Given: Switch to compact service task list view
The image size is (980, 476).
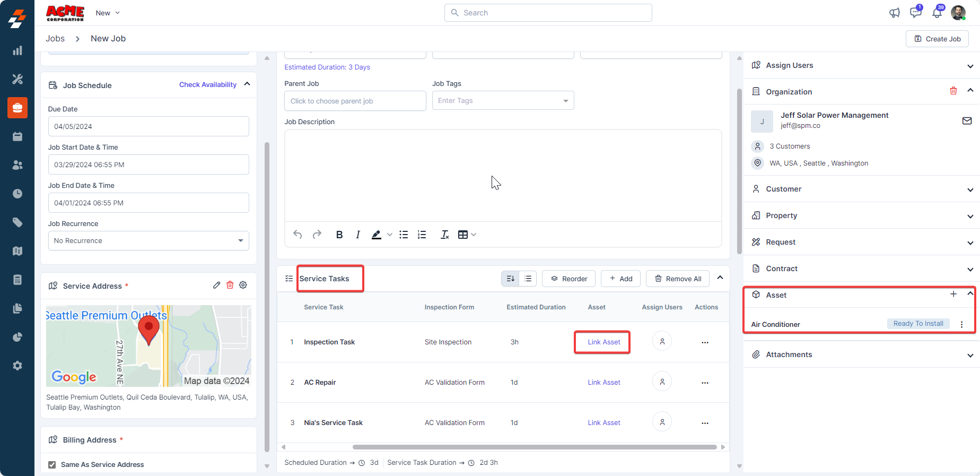Looking at the screenshot, I should (x=528, y=279).
